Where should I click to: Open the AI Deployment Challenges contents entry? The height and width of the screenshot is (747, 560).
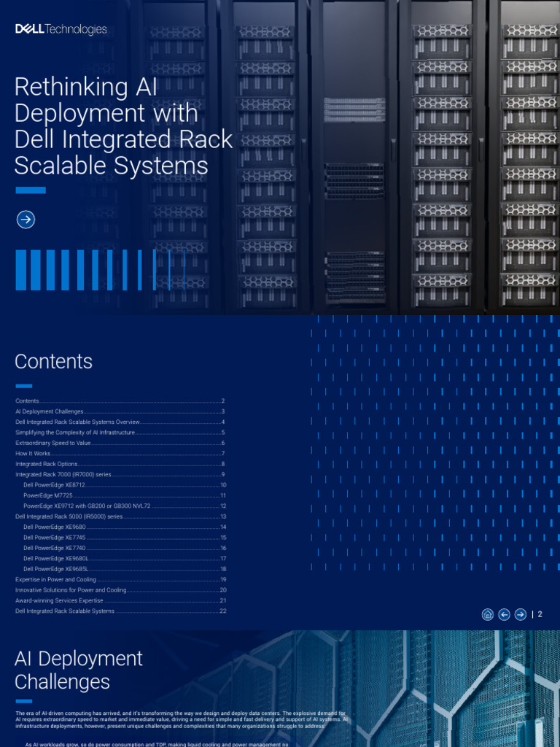pyautogui.click(x=120, y=411)
